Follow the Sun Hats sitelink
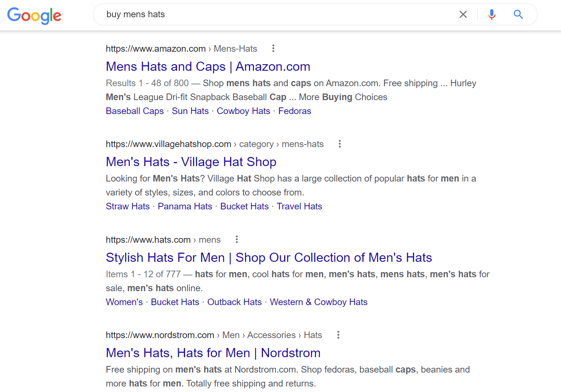 coord(190,111)
